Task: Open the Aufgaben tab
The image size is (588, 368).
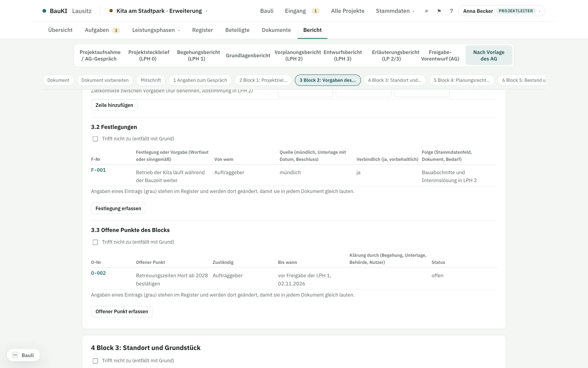Action: pos(102,30)
